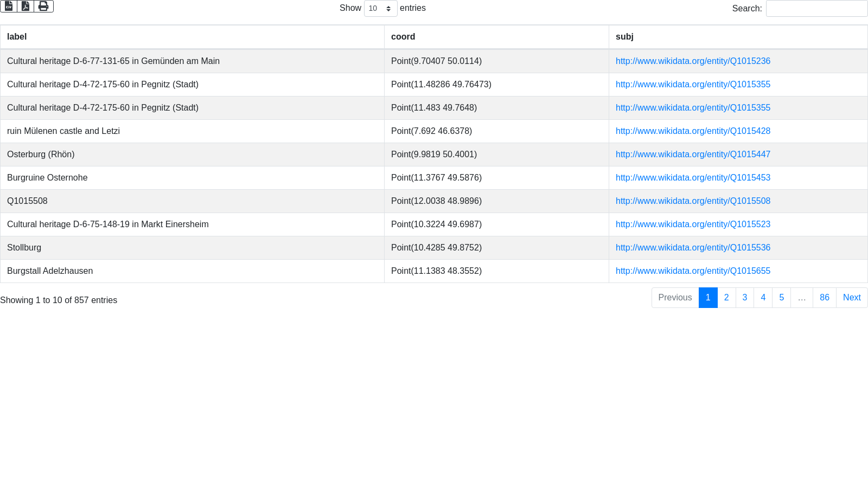This screenshot has width=868, height=488.
Task: Open the Wikidata link for Q1015428
Action: tap(693, 131)
